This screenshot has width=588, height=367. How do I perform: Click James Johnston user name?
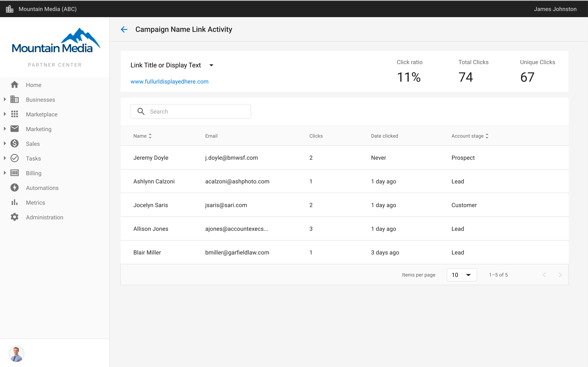click(555, 9)
